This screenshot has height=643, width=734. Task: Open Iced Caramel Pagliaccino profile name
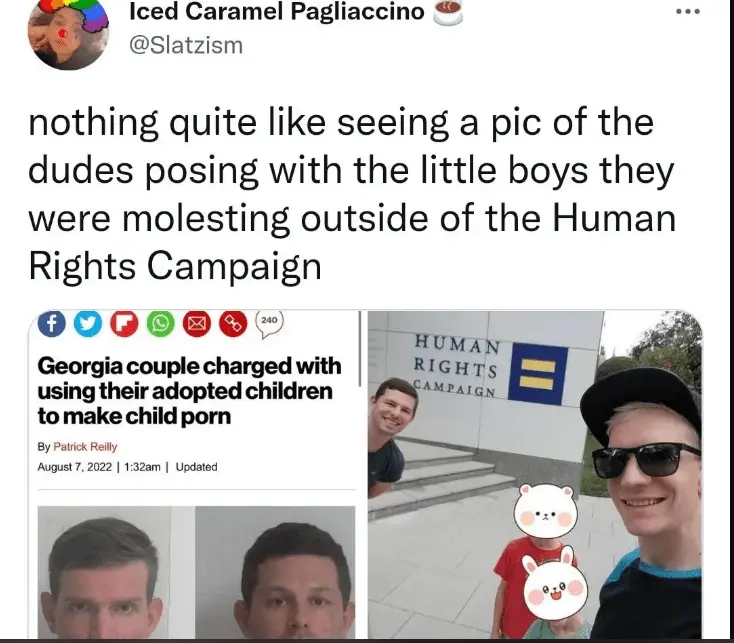[x=277, y=11]
